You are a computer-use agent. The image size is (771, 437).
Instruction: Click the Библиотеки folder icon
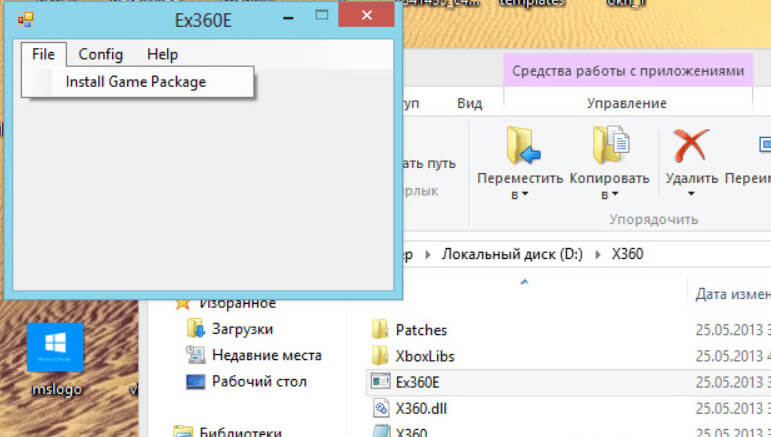[x=183, y=432]
